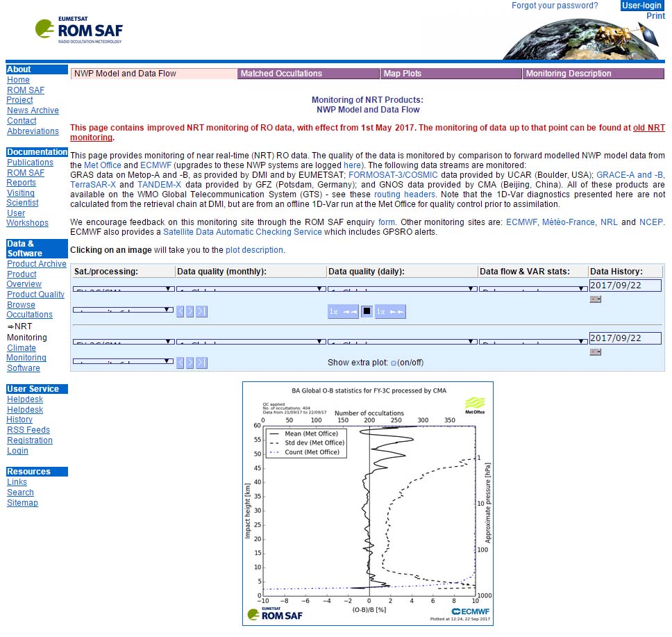This screenshot has height=637, width=672.
Task: Open the Contact page from the sidebar
Action: click(x=22, y=121)
